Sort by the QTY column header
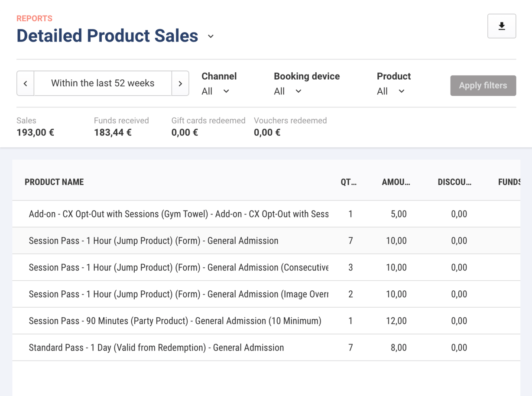532x396 pixels. pos(348,182)
